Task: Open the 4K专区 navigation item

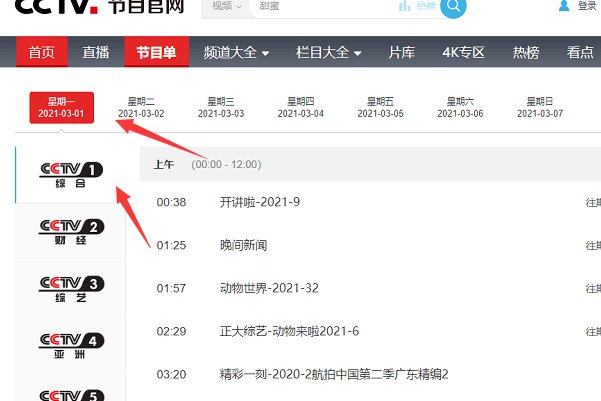Action: point(464,52)
